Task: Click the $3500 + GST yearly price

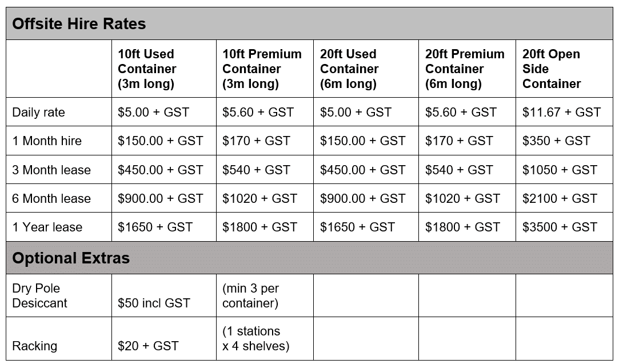Action: coord(560,227)
